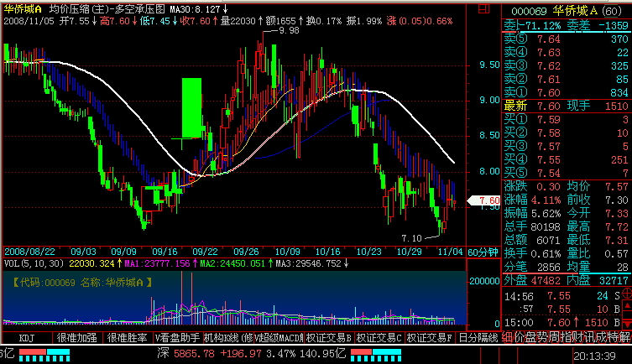Click the 细 detail tab
The image size is (632, 364).
tap(507, 337)
